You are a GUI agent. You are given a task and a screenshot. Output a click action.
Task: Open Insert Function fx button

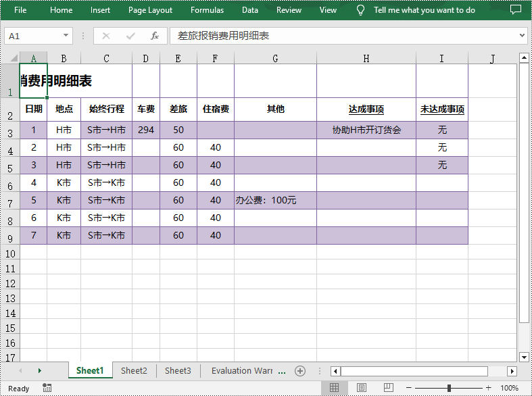click(x=155, y=36)
